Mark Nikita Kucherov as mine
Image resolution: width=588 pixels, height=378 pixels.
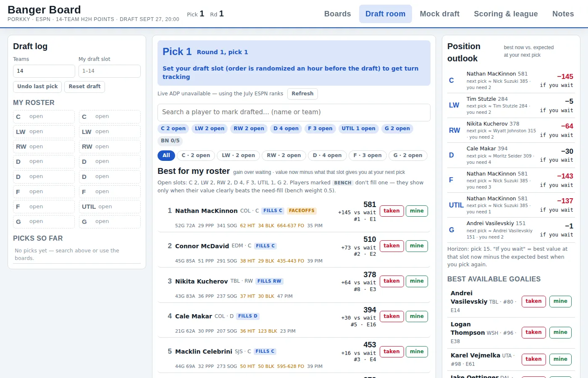(x=417, y=281)
